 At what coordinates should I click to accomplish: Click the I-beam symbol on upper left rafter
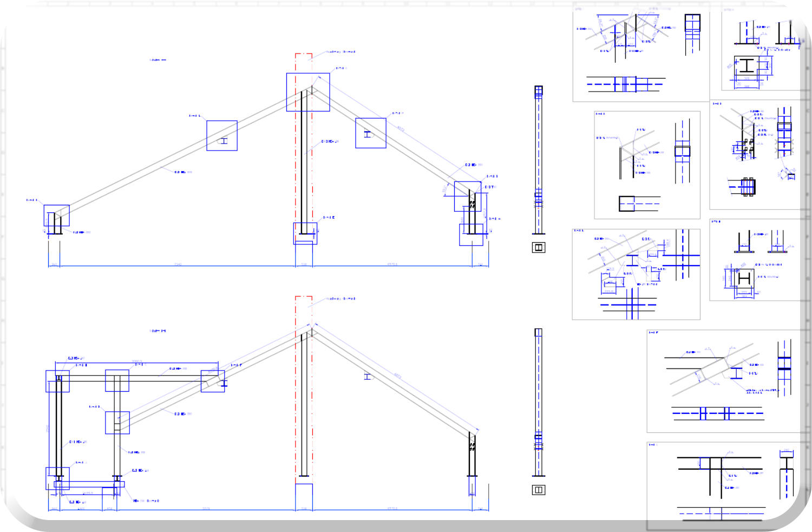[x=222, y=141]
